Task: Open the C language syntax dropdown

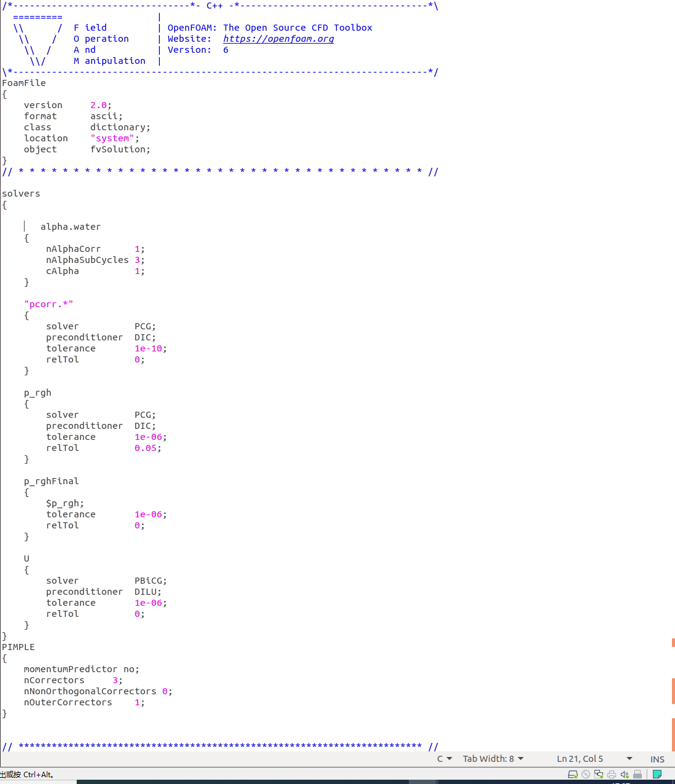Action: 444,759
